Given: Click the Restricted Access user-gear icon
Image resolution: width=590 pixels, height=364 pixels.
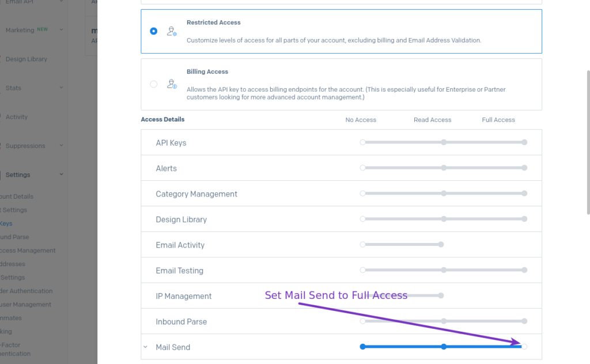Looking at the screenshot, I should [x=171, y=31].
